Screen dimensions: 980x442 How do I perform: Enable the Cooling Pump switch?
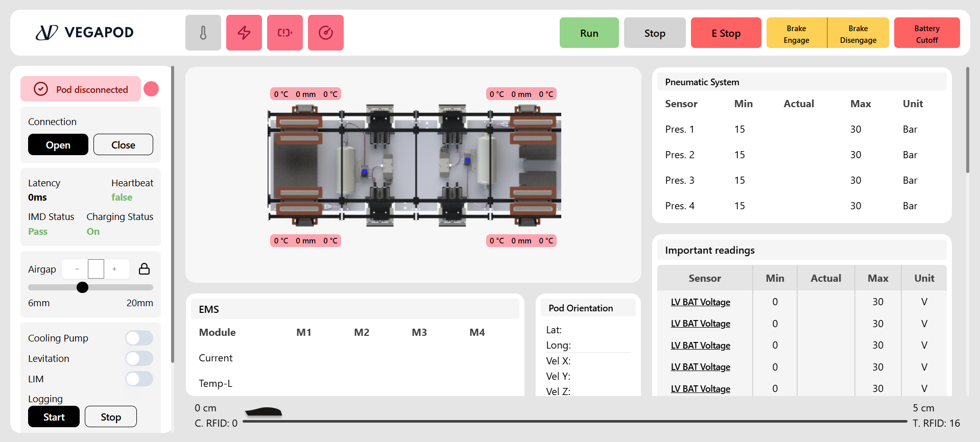click(x=139, y=338)
